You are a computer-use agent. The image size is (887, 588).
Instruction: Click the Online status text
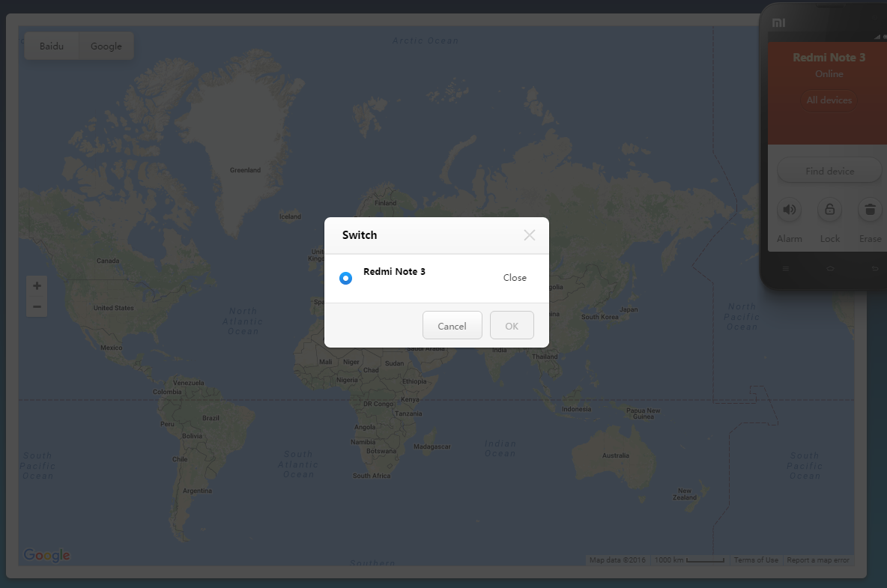tap(829, 74)
